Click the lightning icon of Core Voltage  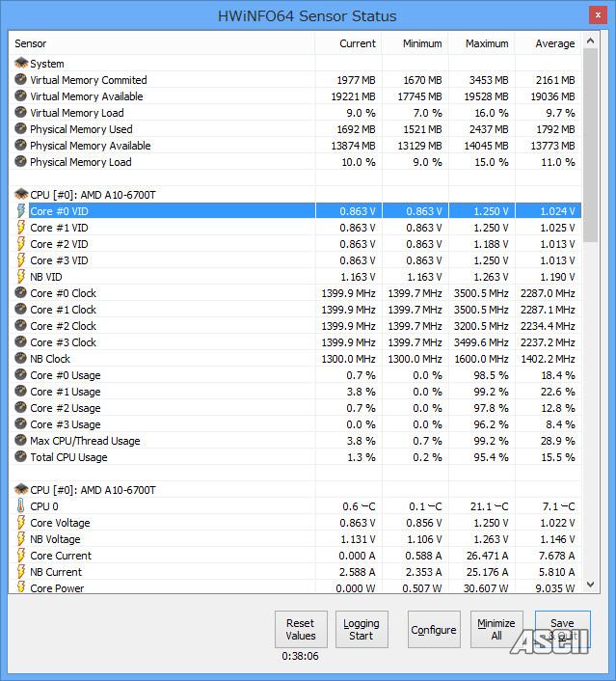20,523
